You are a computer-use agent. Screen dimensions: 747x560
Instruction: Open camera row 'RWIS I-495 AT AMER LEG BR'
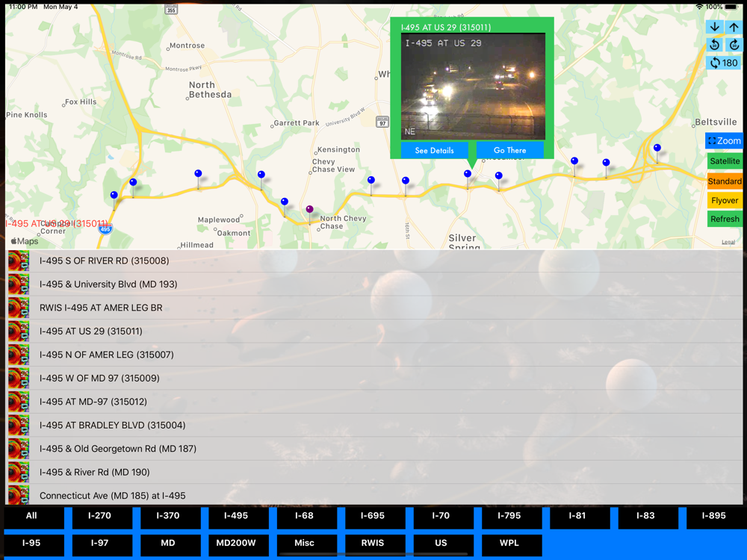(x=374, y=308)
